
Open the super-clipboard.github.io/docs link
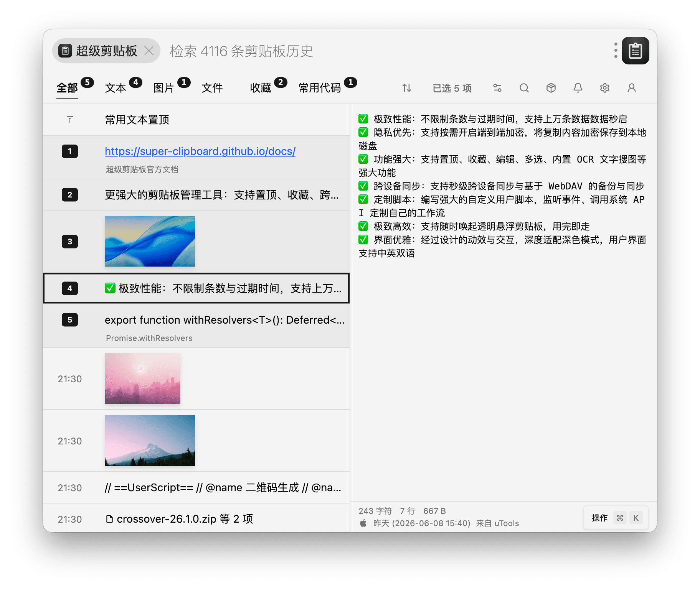(x=200, y=151)
